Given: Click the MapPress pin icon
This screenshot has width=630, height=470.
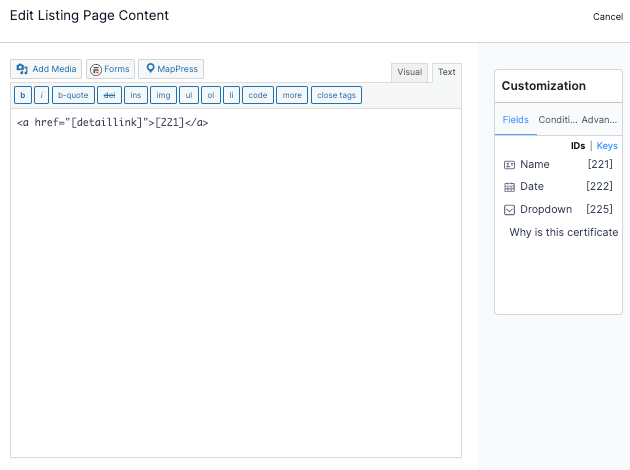Looking at the screenshot, I should point(150,68).
